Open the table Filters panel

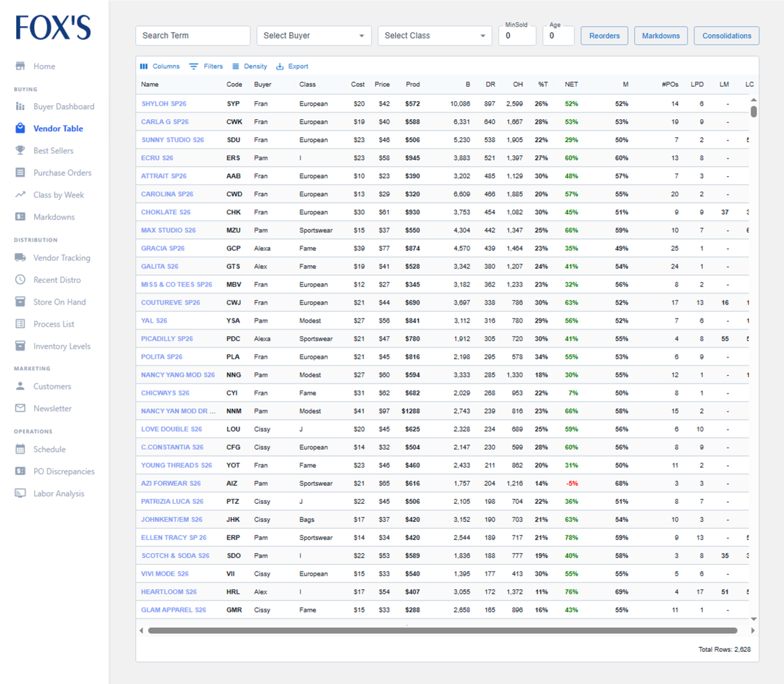click(x=206, y=66)
